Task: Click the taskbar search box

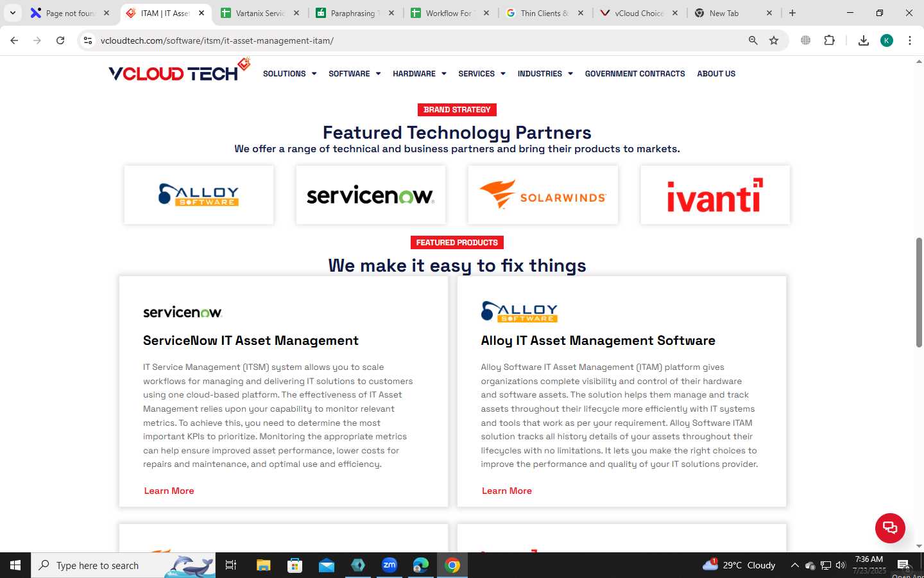Action: (x=123, y=565)
